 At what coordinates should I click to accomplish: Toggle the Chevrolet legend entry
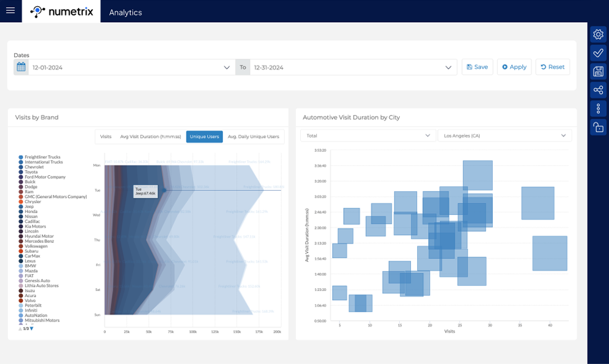pyautogui.click(x=31, y=167)
